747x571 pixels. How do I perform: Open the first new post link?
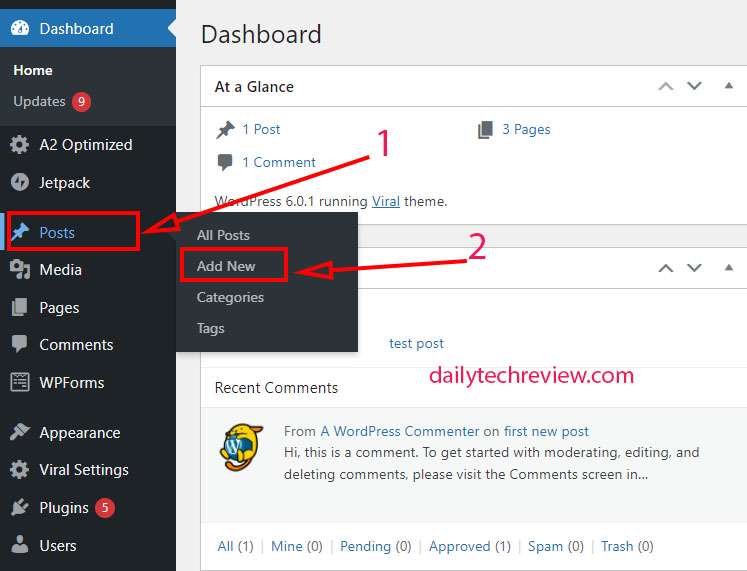546,431
